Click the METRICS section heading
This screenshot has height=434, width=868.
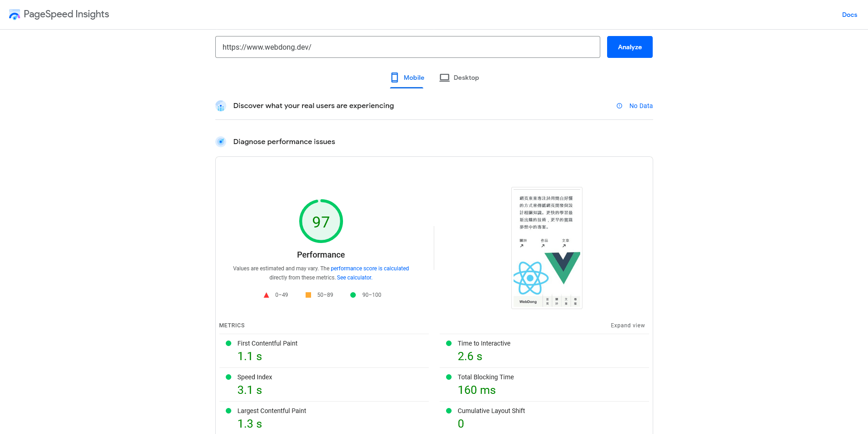(232, 325)
